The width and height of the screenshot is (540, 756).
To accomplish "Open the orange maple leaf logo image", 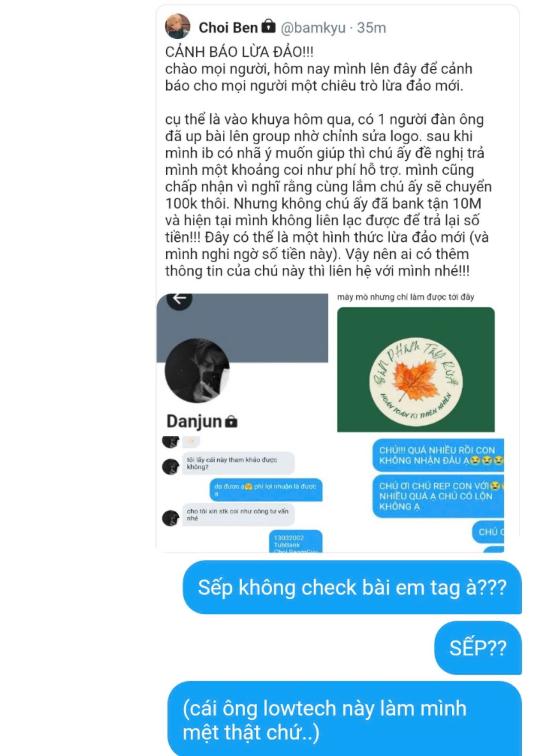I will 416,369.
